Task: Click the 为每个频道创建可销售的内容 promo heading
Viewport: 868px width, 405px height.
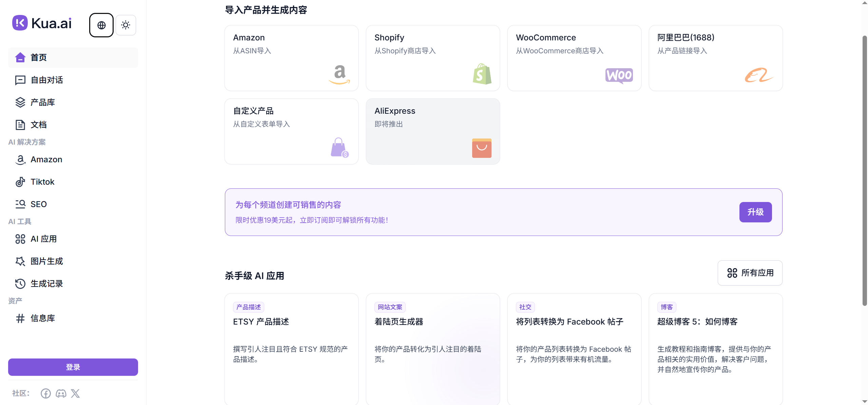Action: (288, 205)
